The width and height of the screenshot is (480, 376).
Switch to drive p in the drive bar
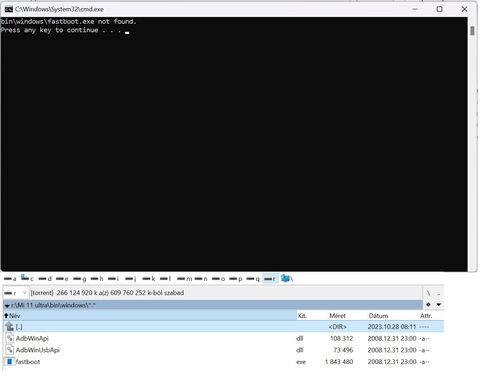pyautogui.click(x=236, y=279)
